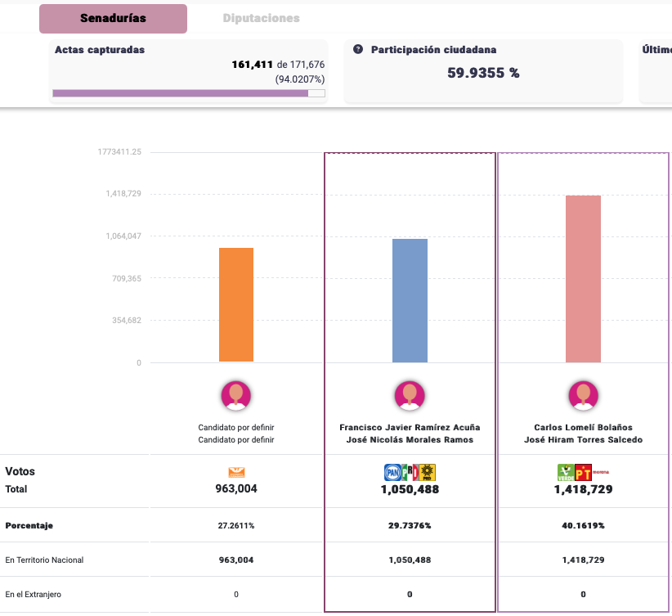Click Carlos Lomelí Bolaños's avatar
The image size is (672, 616).
point(583,396)
